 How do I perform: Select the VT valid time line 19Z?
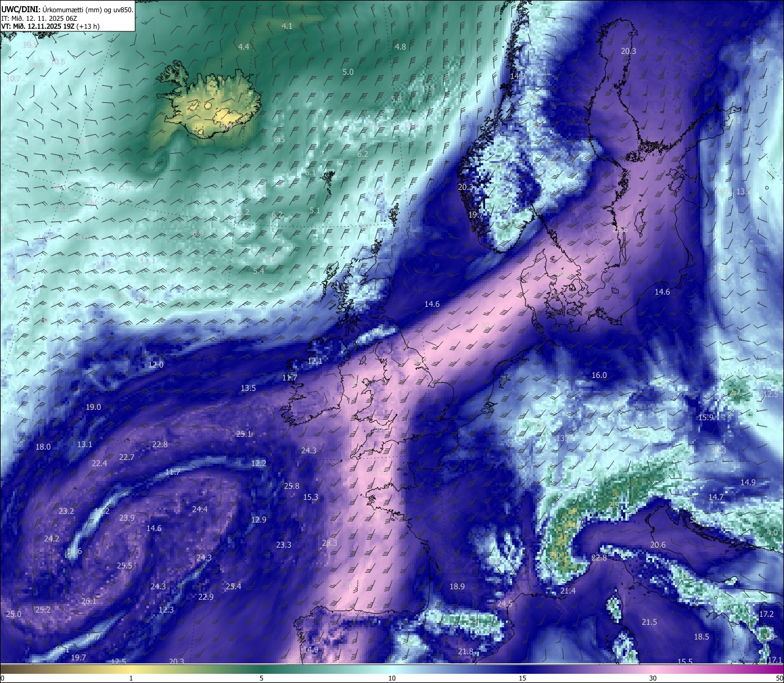tap(50, 26)
